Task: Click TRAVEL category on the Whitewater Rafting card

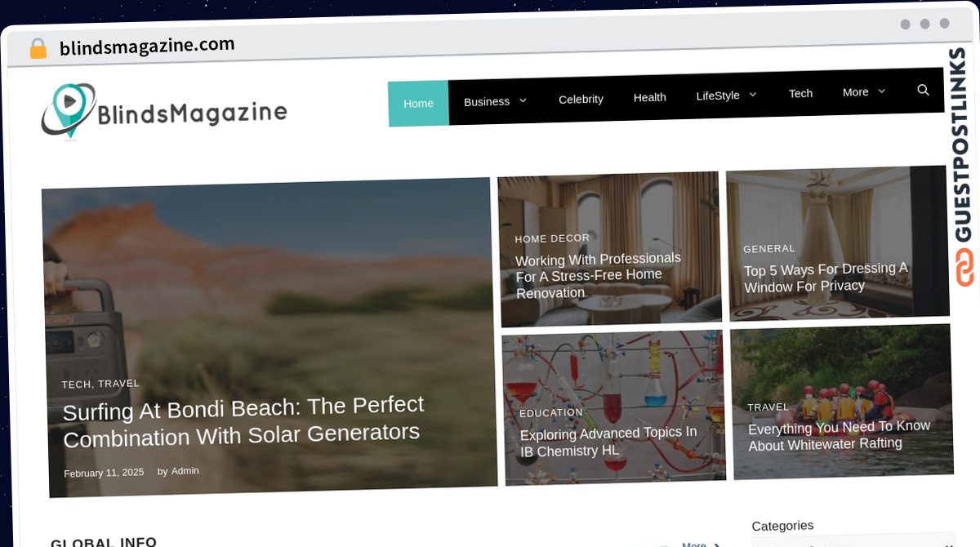Action: point(768,407)
